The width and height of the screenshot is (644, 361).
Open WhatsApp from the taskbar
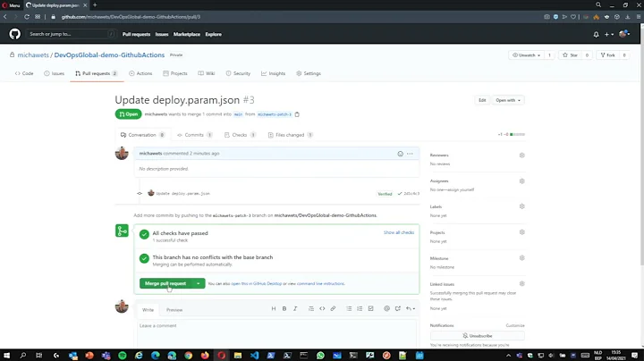point(320,356)
